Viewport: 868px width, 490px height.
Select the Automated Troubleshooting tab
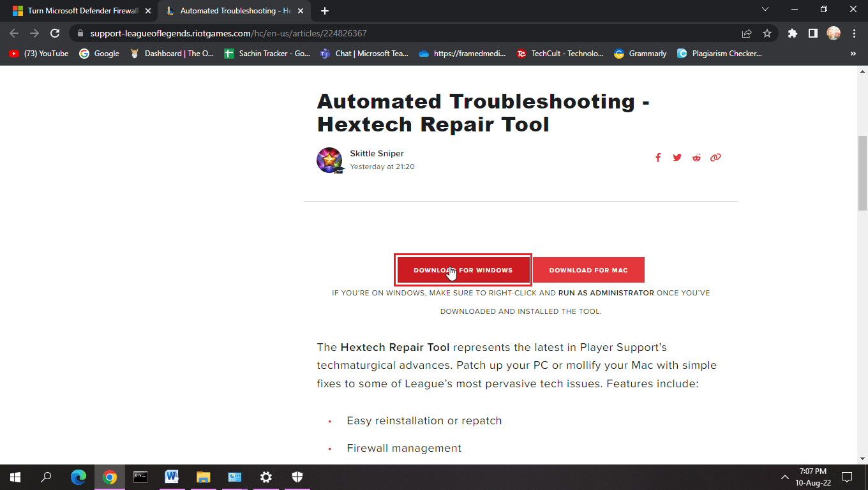click(x=235, y=11)
